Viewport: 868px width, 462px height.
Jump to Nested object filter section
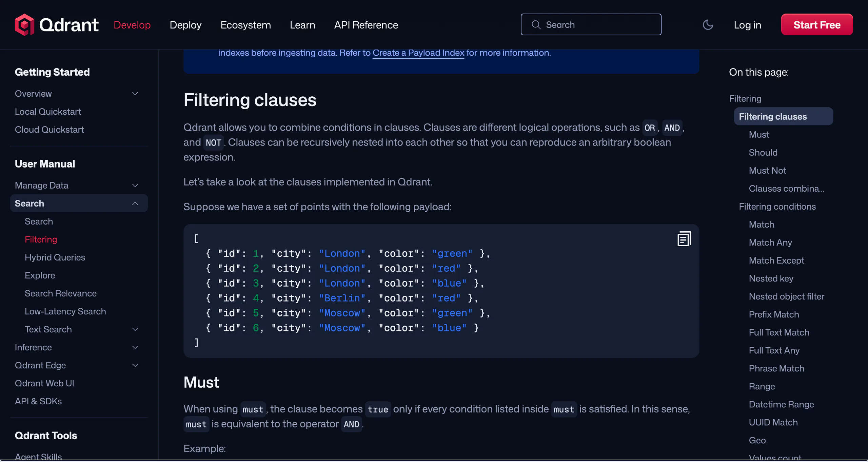[x=786, y=296]
